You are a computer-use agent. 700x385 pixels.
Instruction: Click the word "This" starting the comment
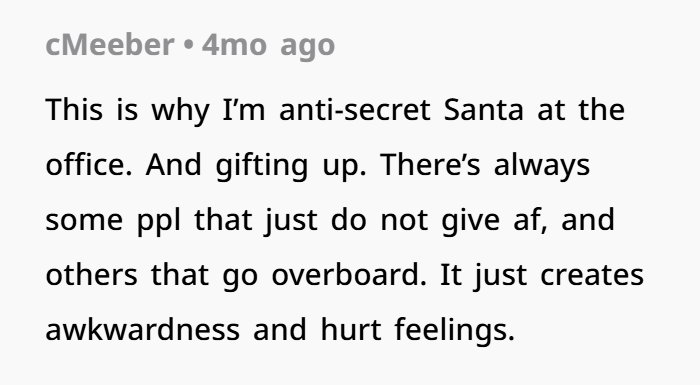tap(74, 109)
